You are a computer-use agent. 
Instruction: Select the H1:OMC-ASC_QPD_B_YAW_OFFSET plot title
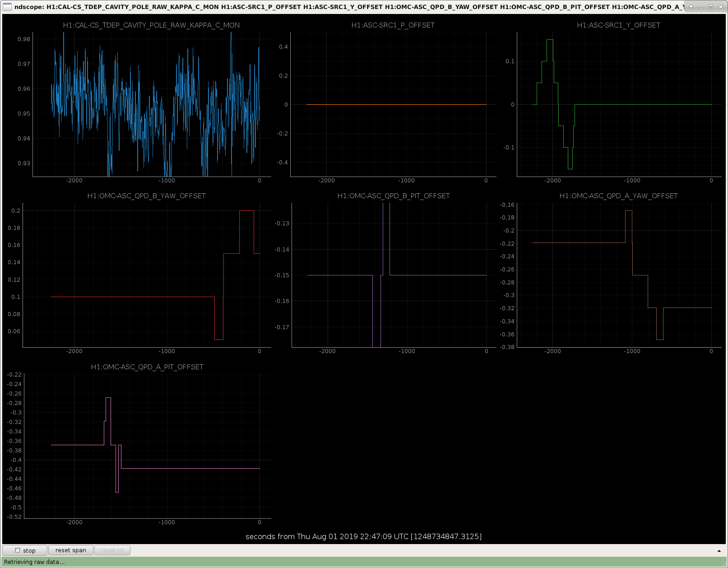coord(147,196)
